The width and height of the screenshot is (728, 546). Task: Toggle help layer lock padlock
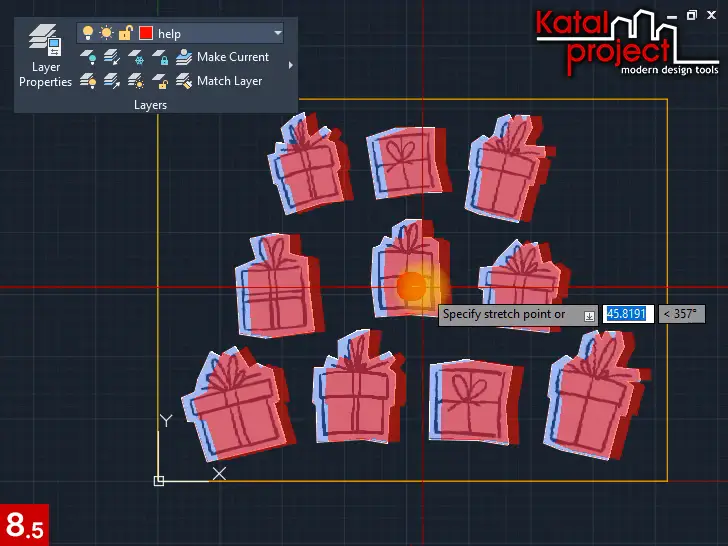[125, 33]
